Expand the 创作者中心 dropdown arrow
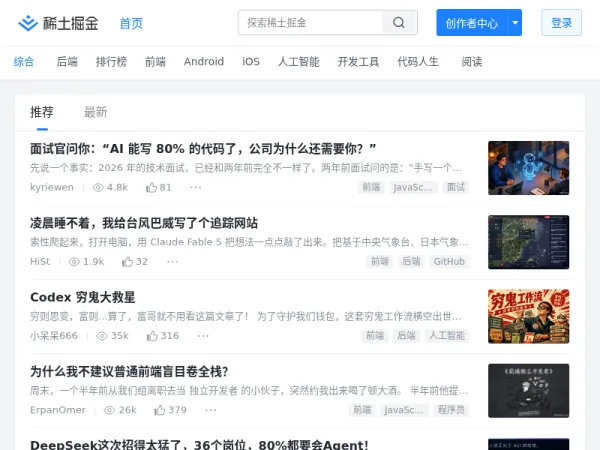Viewport: 600px width, 450px height. (x=515, y=23)
